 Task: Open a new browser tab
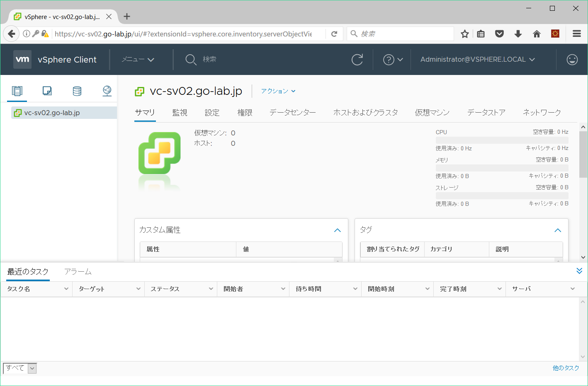(127, 17)
